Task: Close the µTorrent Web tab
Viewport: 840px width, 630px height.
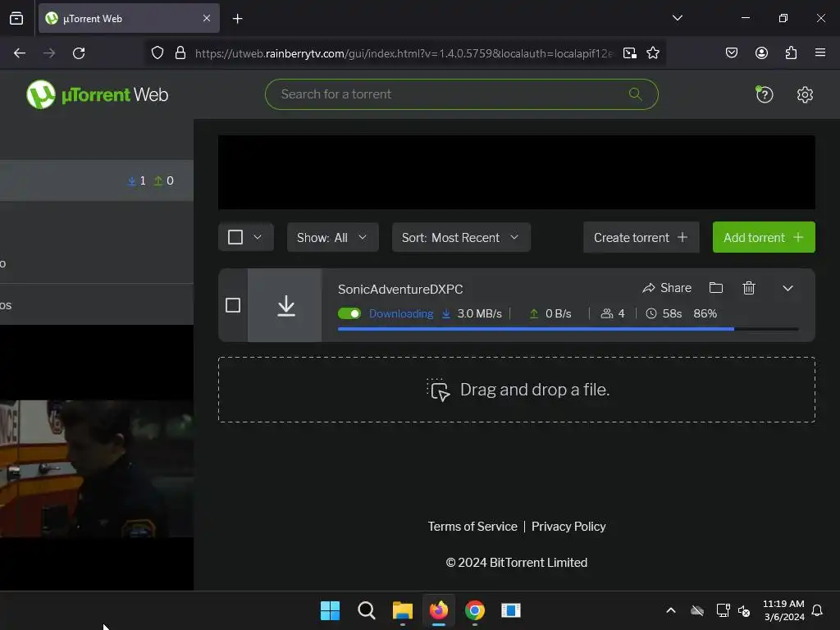Action: click(207, 18)
